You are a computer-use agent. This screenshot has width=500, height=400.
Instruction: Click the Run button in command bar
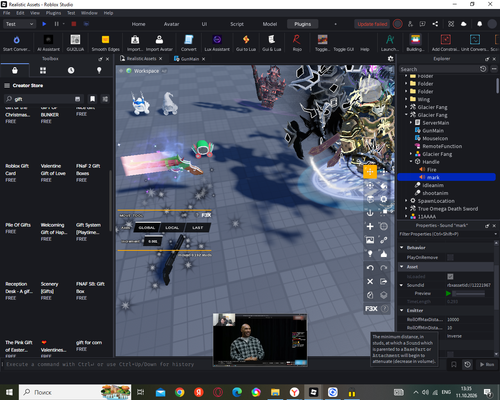click(x=487, y=364)
